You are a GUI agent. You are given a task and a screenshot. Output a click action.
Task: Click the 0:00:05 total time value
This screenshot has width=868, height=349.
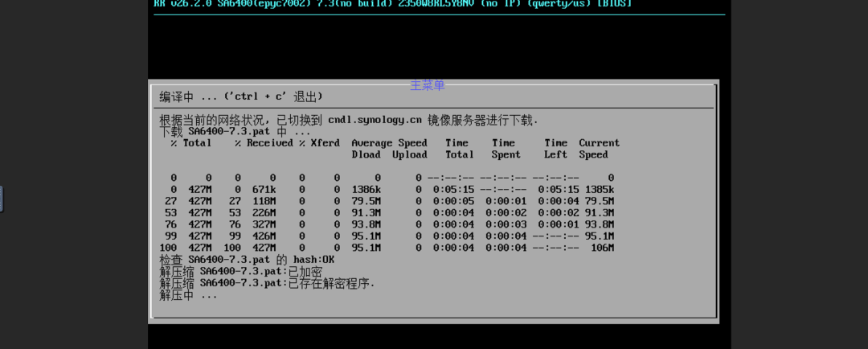tap(453, 201)
